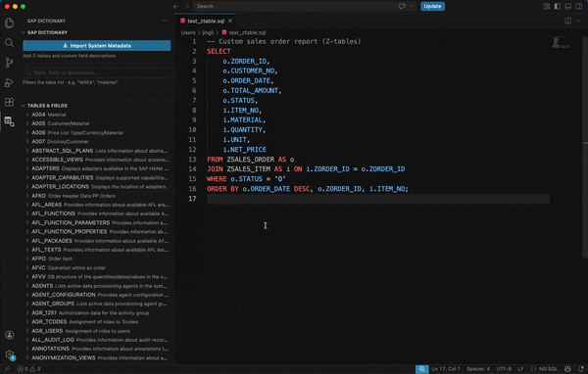Select the AGR_USERS tree row

[x=97, y=331]
